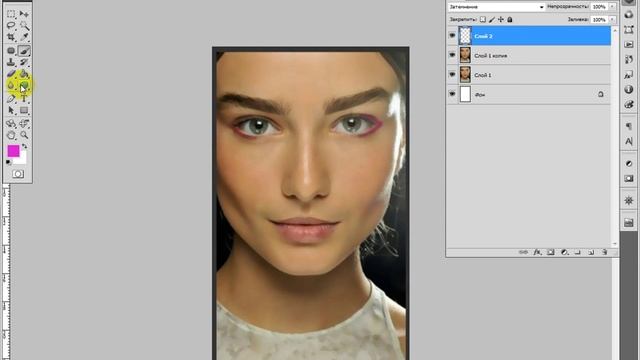Select the green Sponge tool
The height and width of the screenshot is (360, 640).
[24, 86]
